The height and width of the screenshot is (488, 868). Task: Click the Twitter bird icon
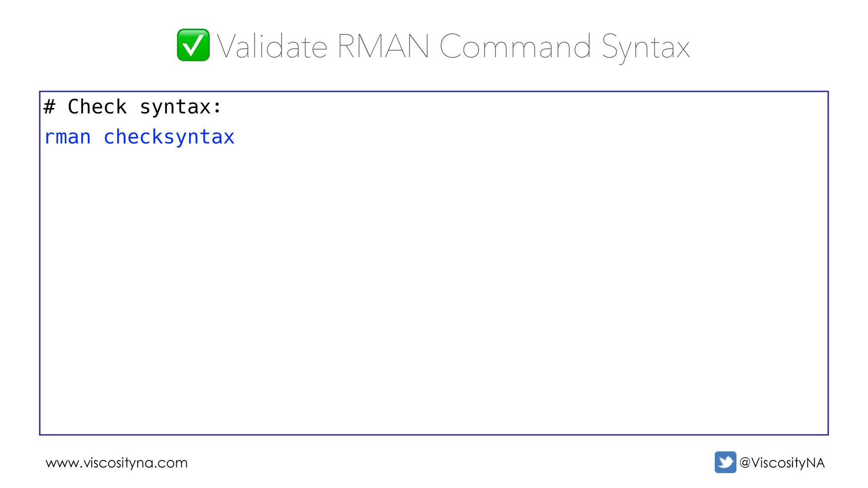pyautogui.click(x=725, y=462)
